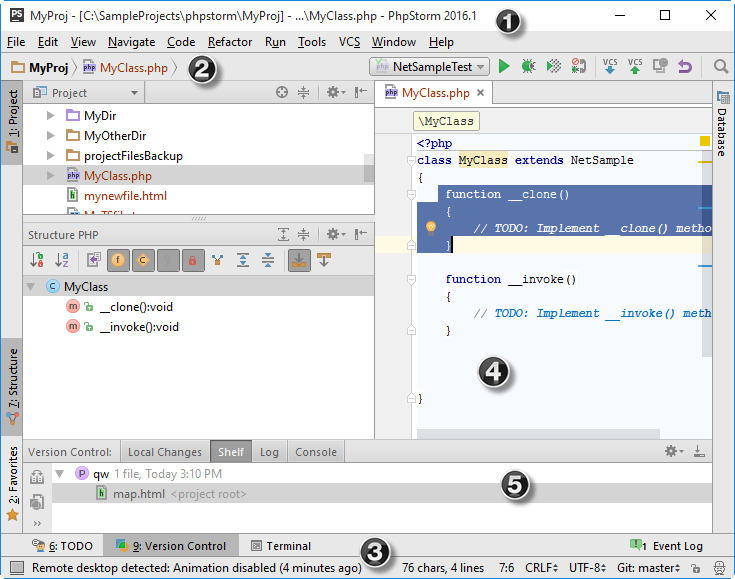Click the yellow inspection status indicator square

[705, 143]
